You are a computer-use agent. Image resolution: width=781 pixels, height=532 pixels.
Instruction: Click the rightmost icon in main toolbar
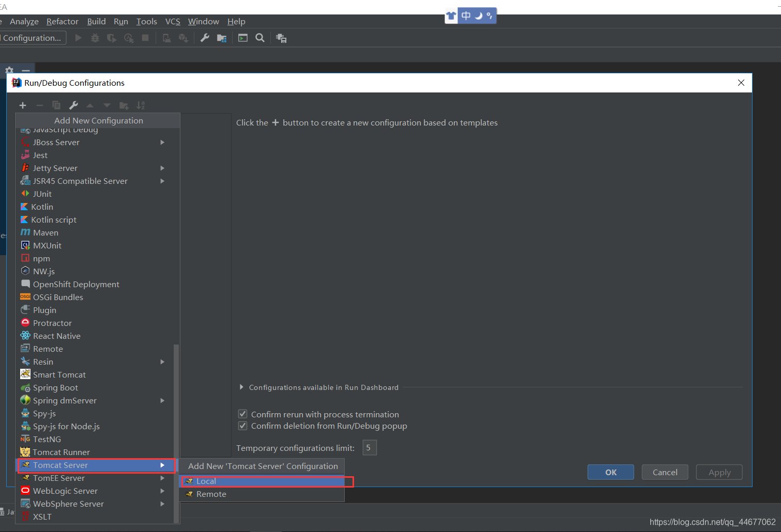281,38
